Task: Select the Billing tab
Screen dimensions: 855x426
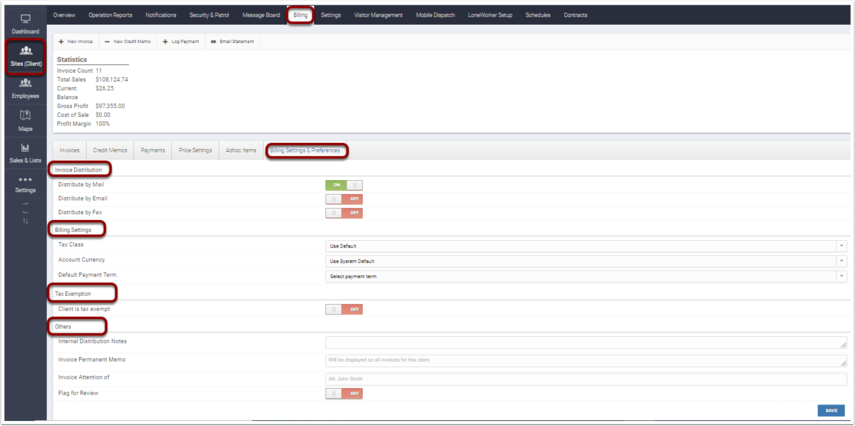Action: (x=300, y=15)
